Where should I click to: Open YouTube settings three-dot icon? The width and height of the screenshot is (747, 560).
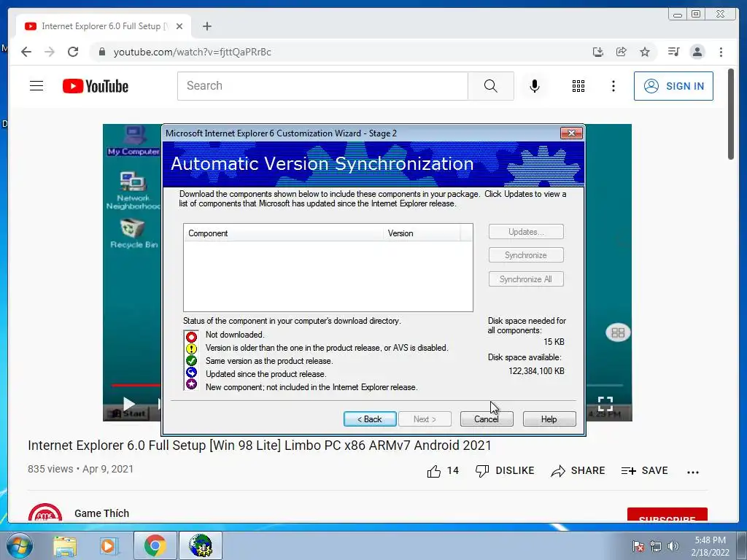613,86
